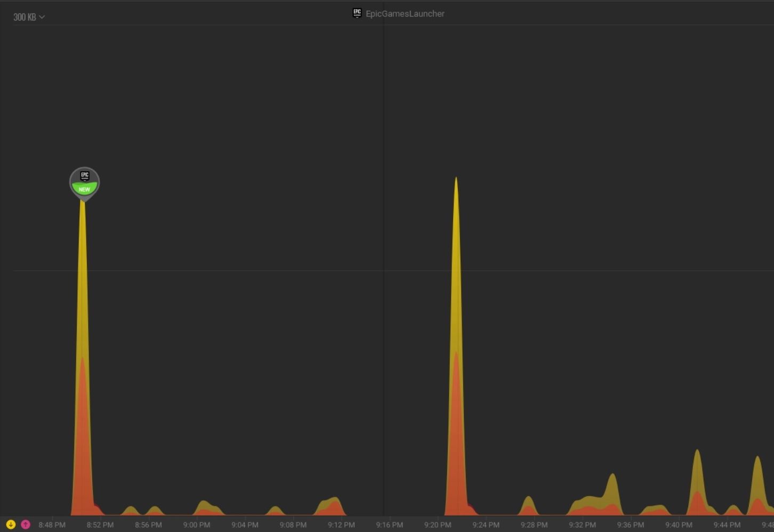
Task: Select the 9:24 PM time label
Action: pyautogui.click(x=486, y=525)
